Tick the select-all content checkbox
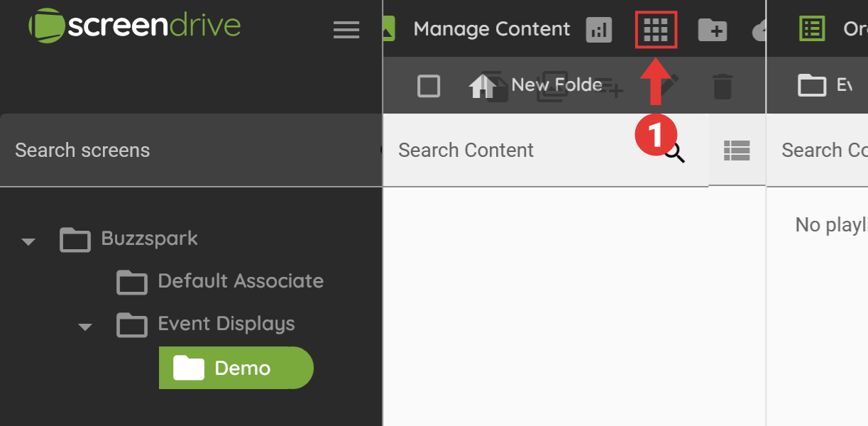Screen dimensions: 868x426 point(429,86)
